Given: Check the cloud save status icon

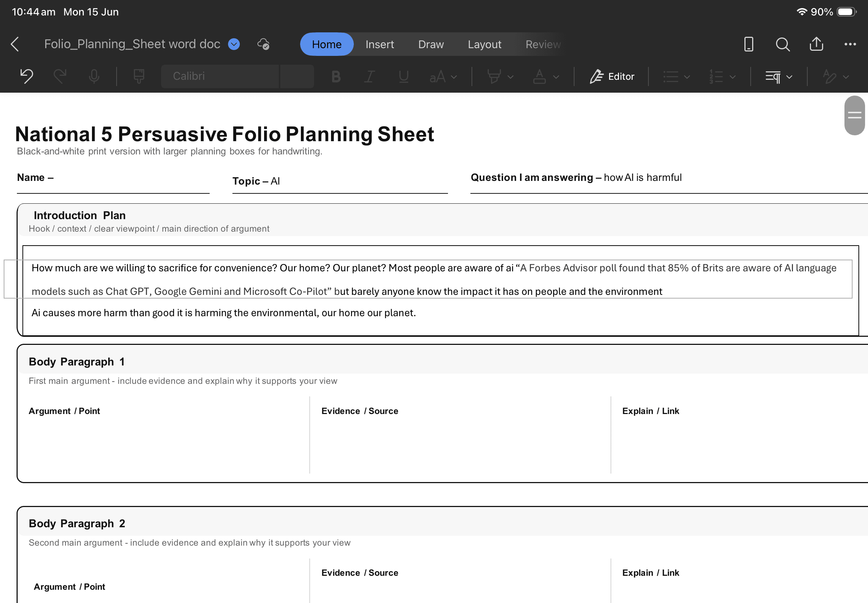Looking at the screenshot, I should coord(263,44).
